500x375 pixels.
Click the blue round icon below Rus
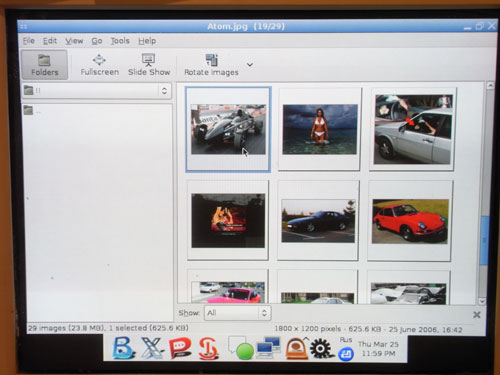tap(346, 354)
